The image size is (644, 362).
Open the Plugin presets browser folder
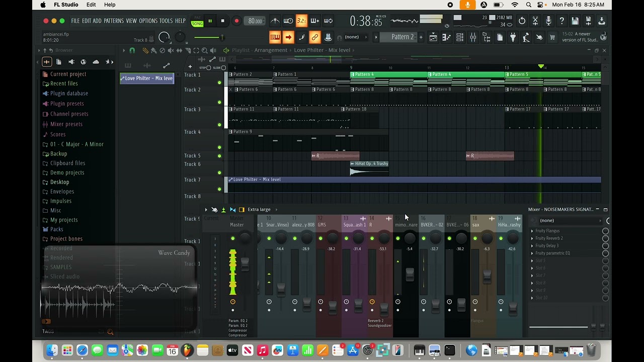pyautogui.click(x=67, y=104)
